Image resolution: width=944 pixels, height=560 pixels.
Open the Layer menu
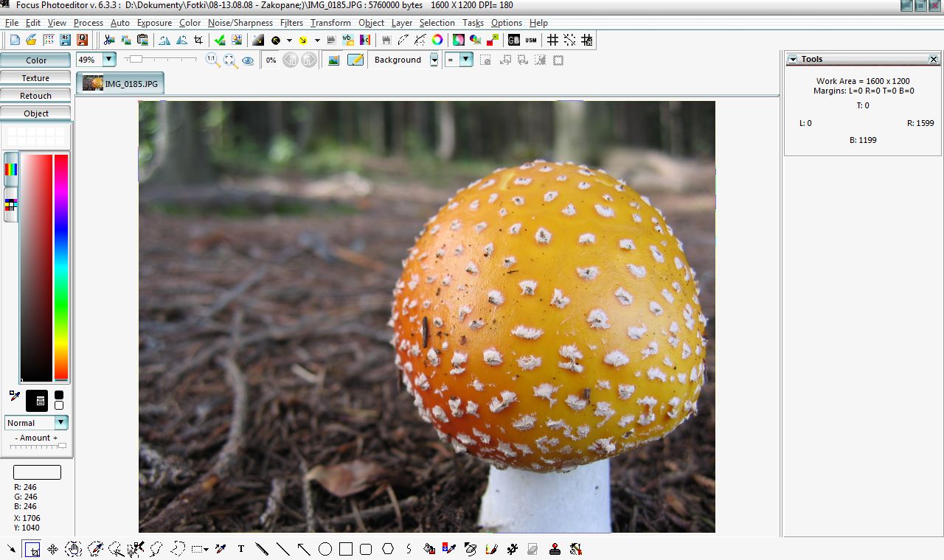pyautogui.click(x=402, y=23)
